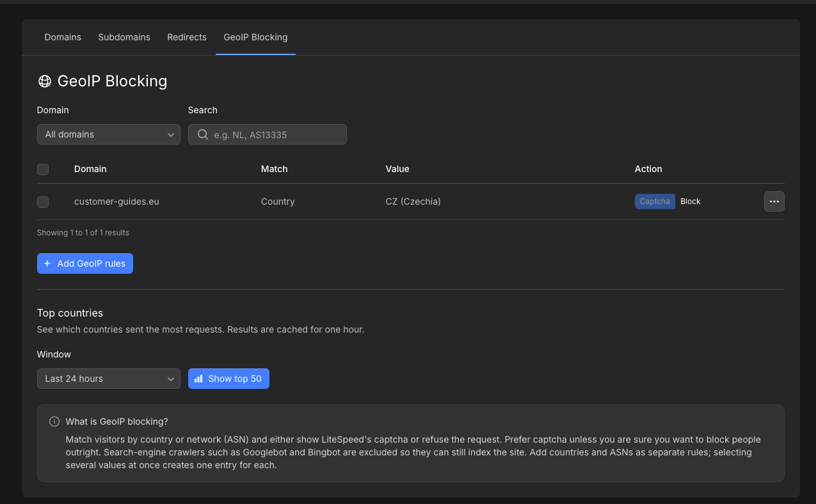Click the customer-guides.eu domain cell
Viewport: 816px width, 504px height.
pos(116,201)
